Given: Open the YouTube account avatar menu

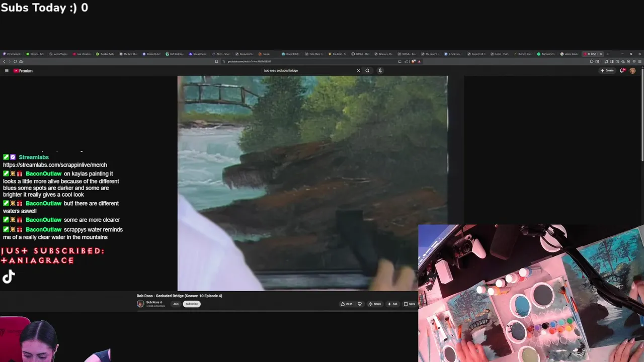Looking at the screenshot, I should pyautogui.click(x=632, y=70).
